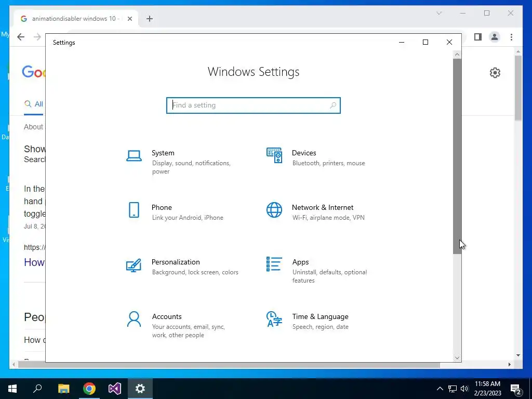Image resolution: width=532 pixels, height=399 pixels.
Task: Open a new Chrome tab
Action: (x=150, y=19)
